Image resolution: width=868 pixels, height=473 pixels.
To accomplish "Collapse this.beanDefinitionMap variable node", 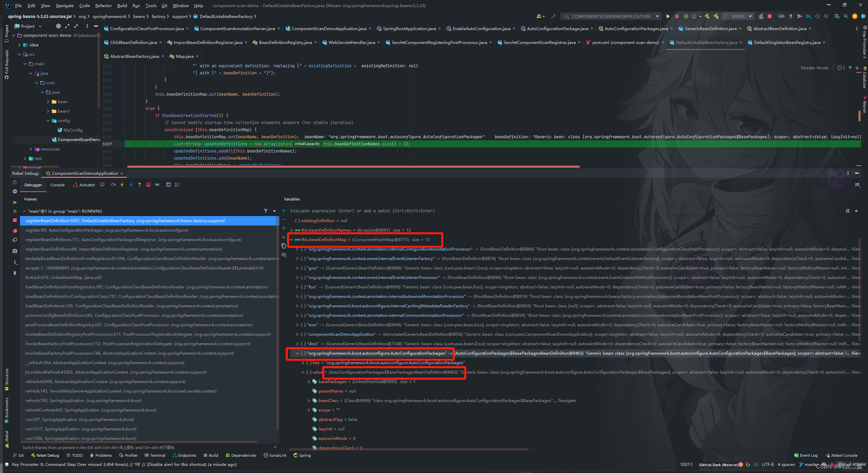I will click(x=291, y=240).
